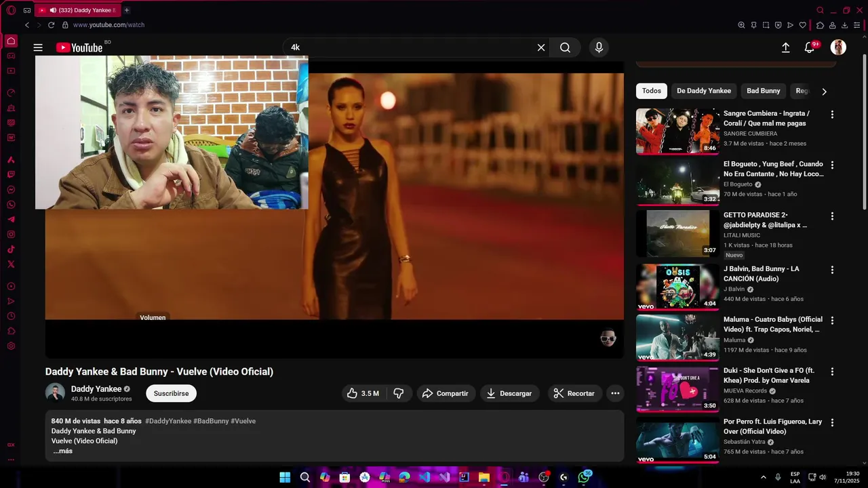Open the #BadBunny hashtag link

point(211,421)
